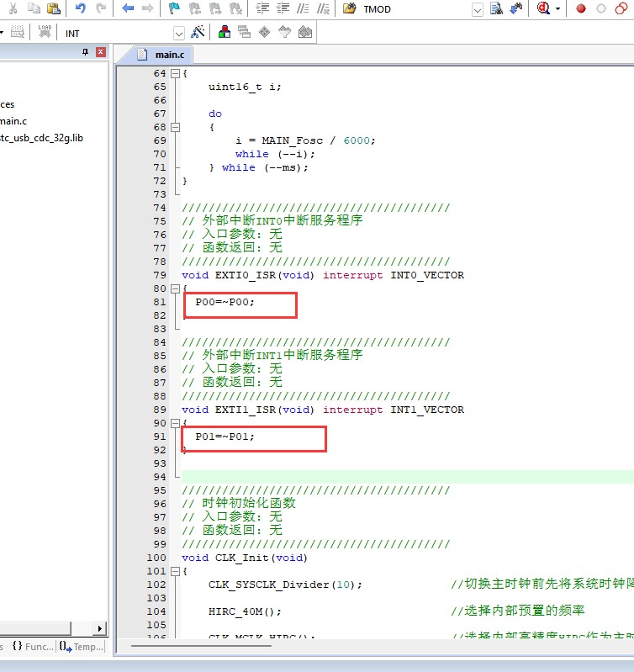
Task: Click the batch build icon left of LOAD
Action: click(18, 32)
